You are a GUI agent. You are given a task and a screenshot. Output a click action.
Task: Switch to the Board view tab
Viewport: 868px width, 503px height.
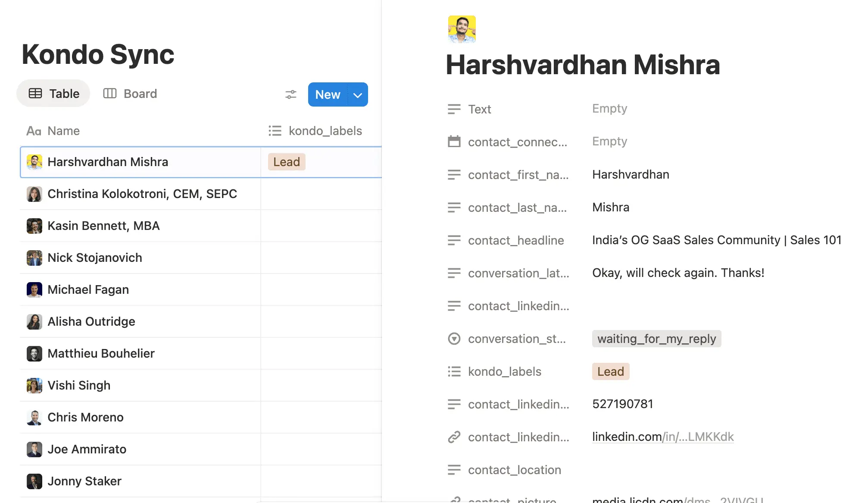click(130, 94)
